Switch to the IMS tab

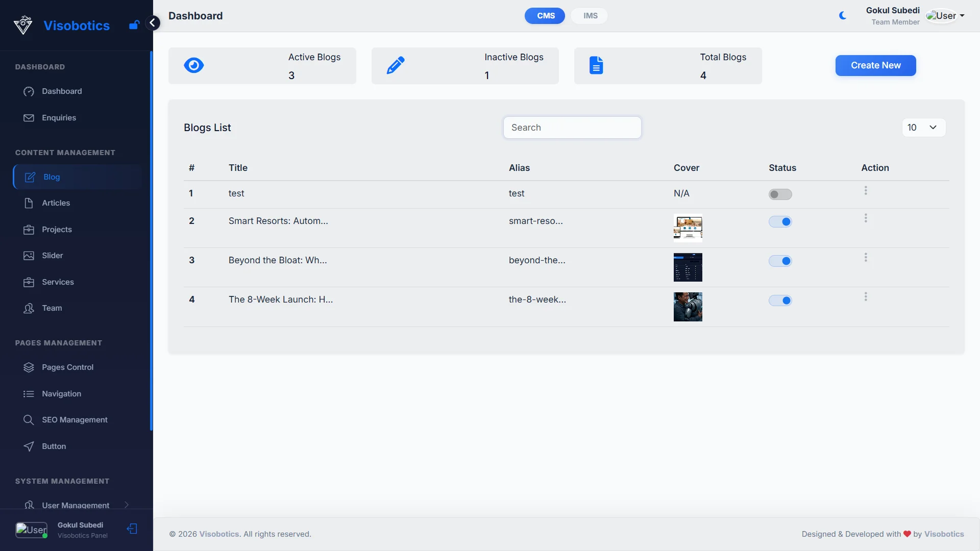(x=590, y=16)
